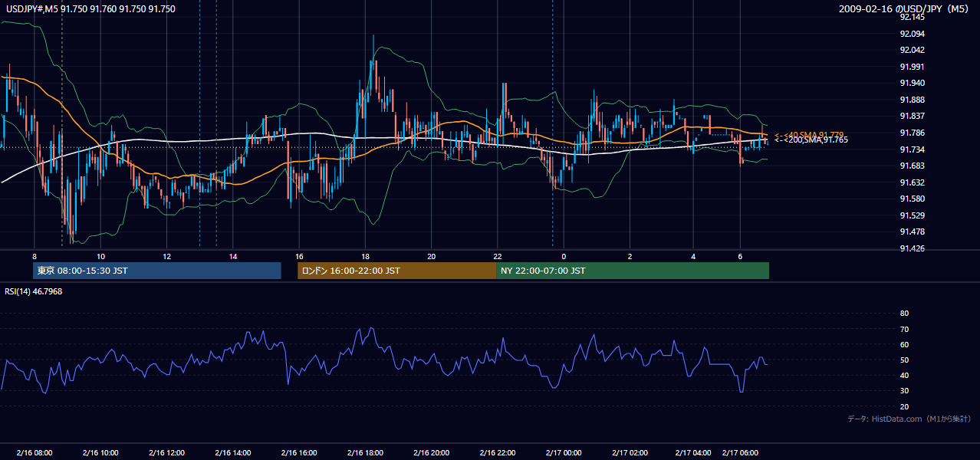Click the RSI scale value 80
The image size is (980, 460).
point(904,314)
